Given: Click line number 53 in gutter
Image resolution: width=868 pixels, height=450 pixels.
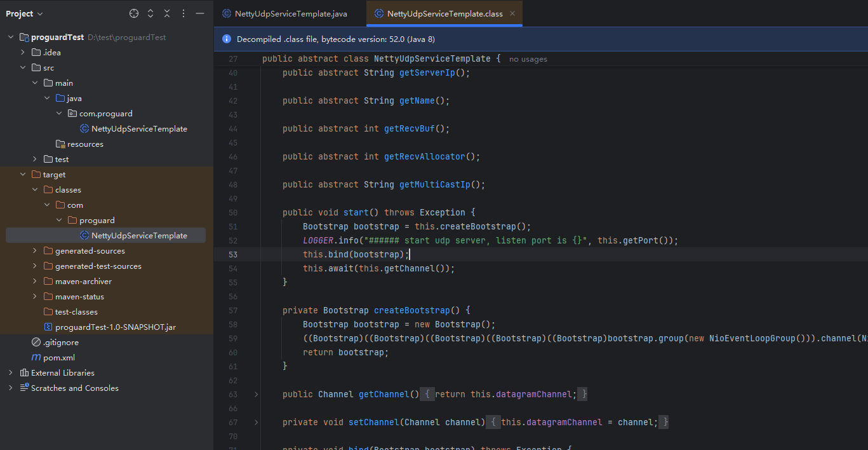Looking at the screenshot, I should tap(232, 255).
